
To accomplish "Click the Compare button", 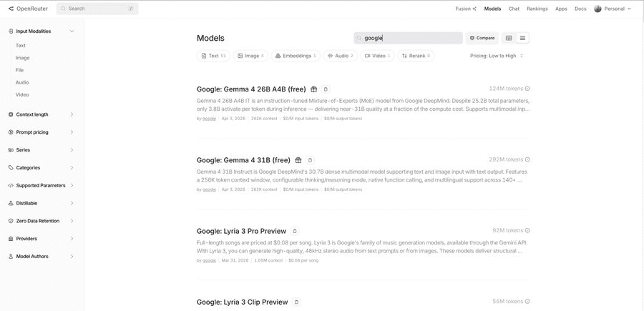I will 482,38.
